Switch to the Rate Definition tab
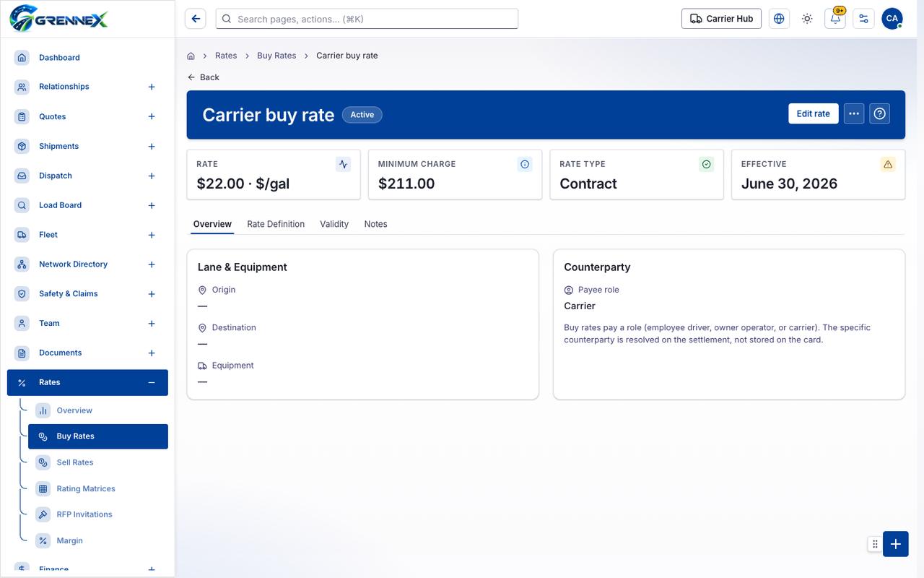This screenshot has width=924, height=578. pos(276,224)
